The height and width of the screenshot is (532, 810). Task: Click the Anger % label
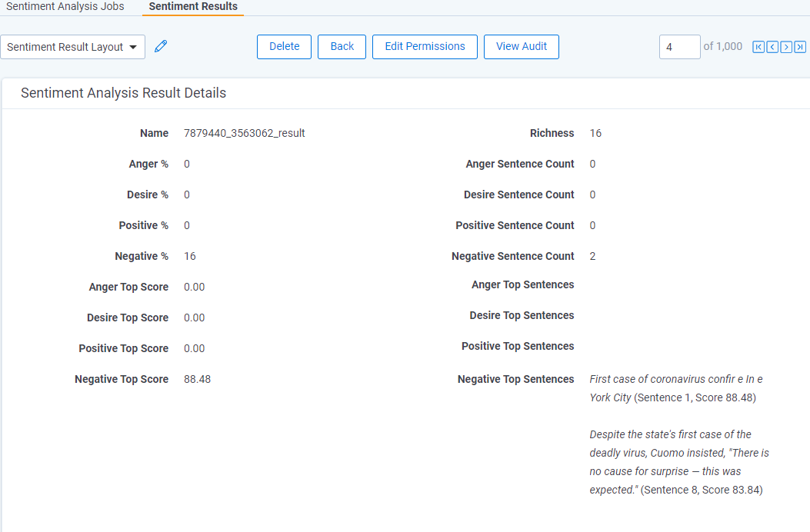click(148, 165)
